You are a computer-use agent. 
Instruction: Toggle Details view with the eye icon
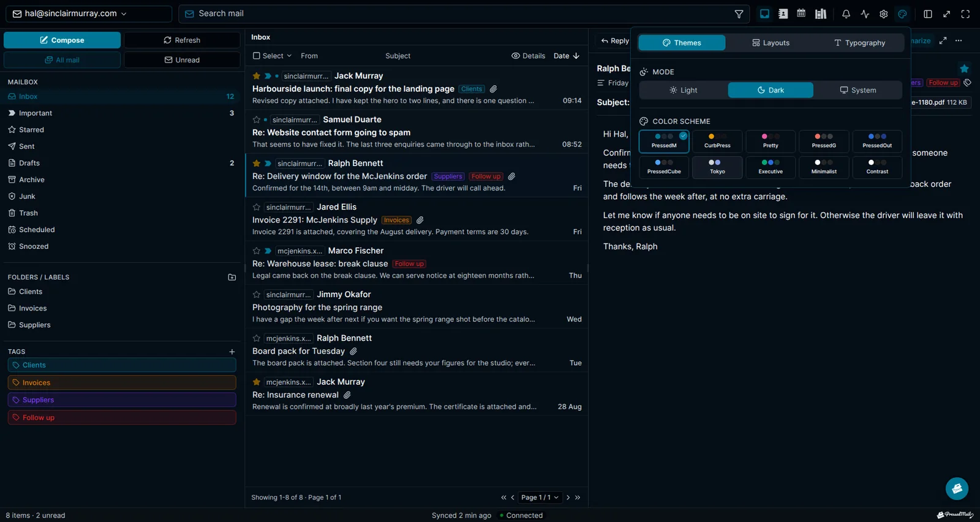pos(528,56)
